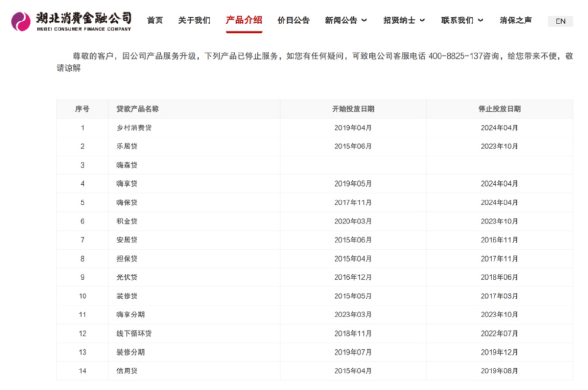Click serial number 14 in the table
This screenshot has height=390, width=588.
coord(83,371)
